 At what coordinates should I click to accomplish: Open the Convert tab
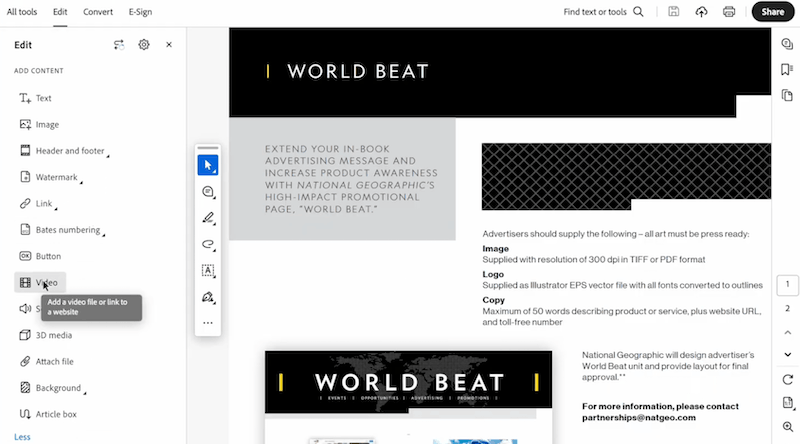pos(98,12)
